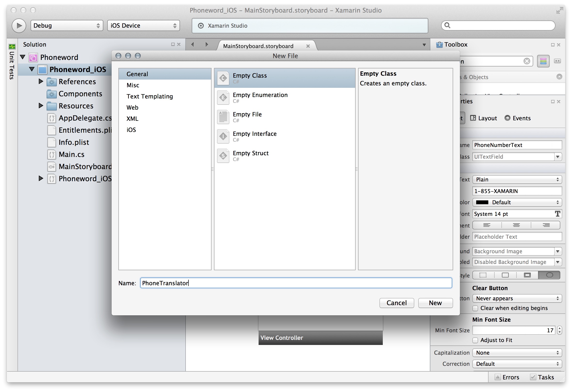Image resolution: width=572 pixels, height=392 pixels.
Task: Open the Capitalization dropdown
Action: [517, 353]
